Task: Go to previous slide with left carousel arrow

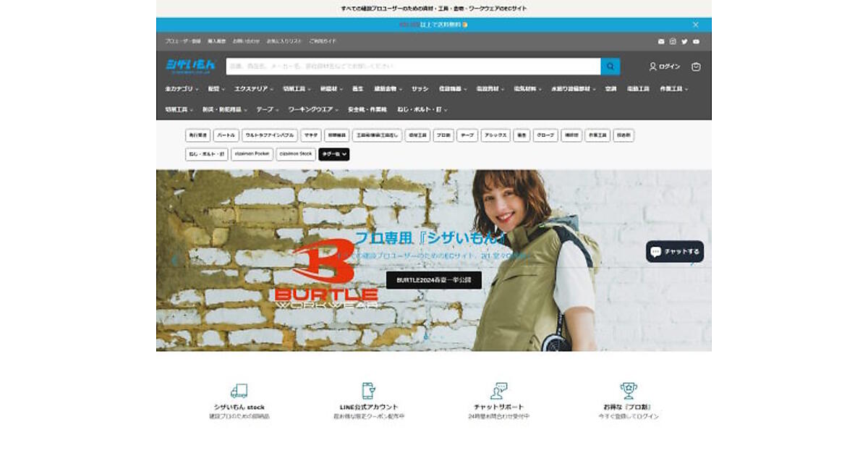Action: (x=174, y=261)
